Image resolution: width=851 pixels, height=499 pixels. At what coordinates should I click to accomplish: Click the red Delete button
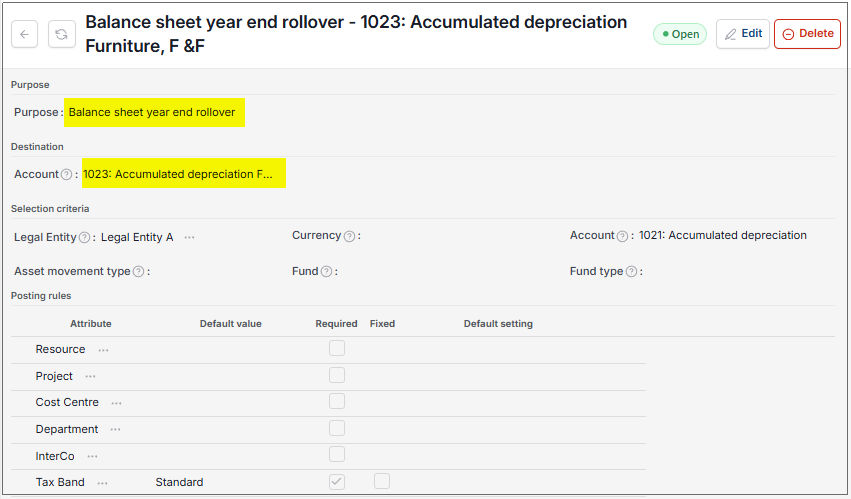(x=808, y=34)
